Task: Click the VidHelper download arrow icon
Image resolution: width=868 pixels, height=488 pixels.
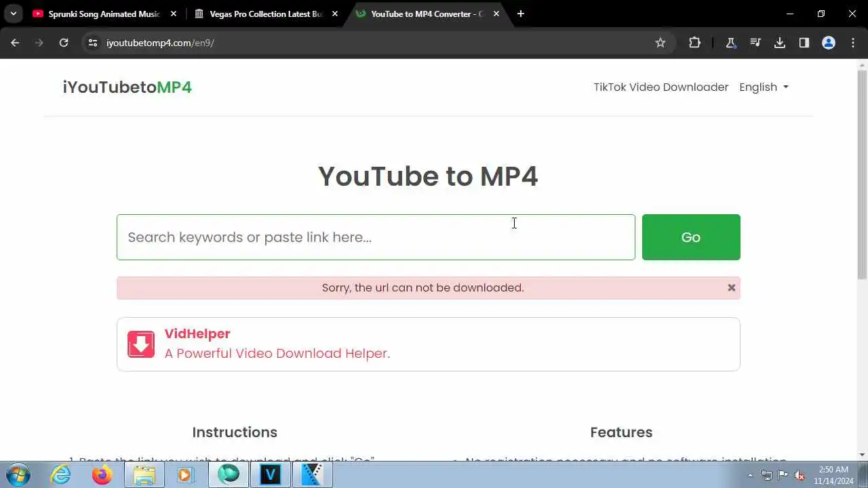Action: coord(141,344)
